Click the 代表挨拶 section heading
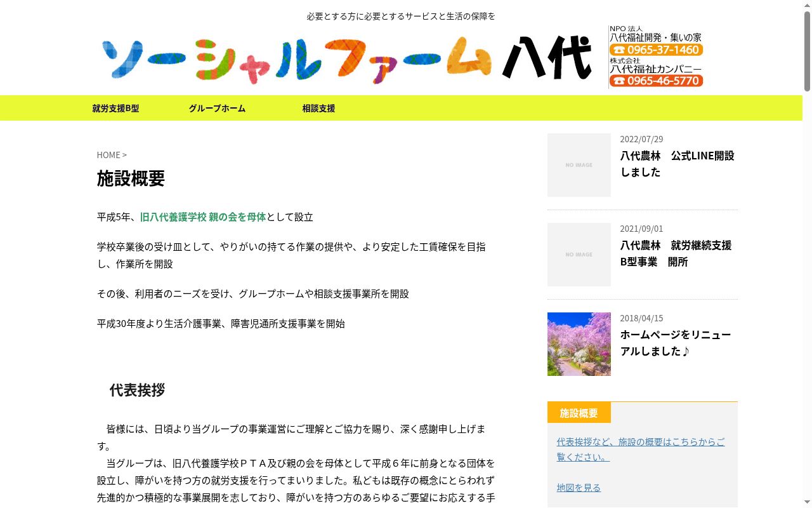The height and width of the screenshot is (508, 812). coord(137,390)
